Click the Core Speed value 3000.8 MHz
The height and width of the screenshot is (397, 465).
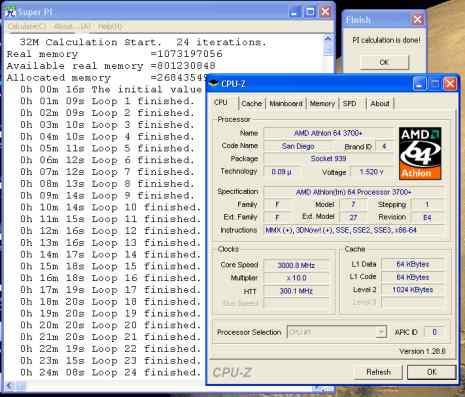296,265
